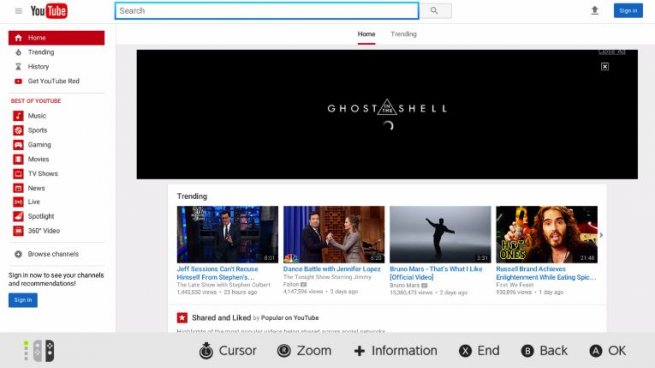
Task: Click the upload arrow icon
Action: point(594,11)
